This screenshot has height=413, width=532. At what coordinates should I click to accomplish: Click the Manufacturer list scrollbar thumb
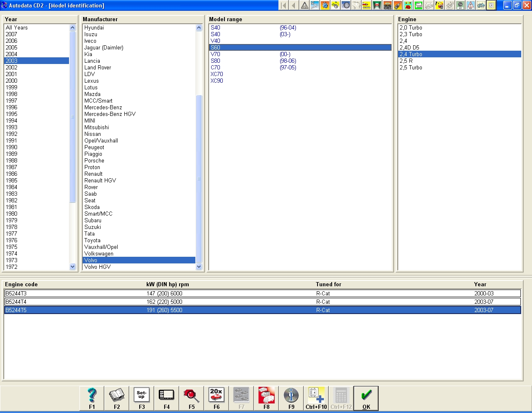[199, 179]
